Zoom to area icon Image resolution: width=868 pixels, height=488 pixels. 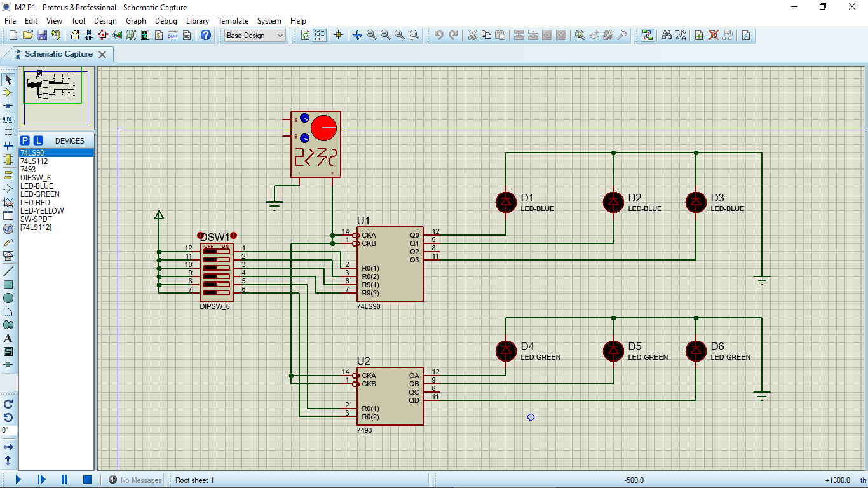pyautogui.click(x=414, y=36)
